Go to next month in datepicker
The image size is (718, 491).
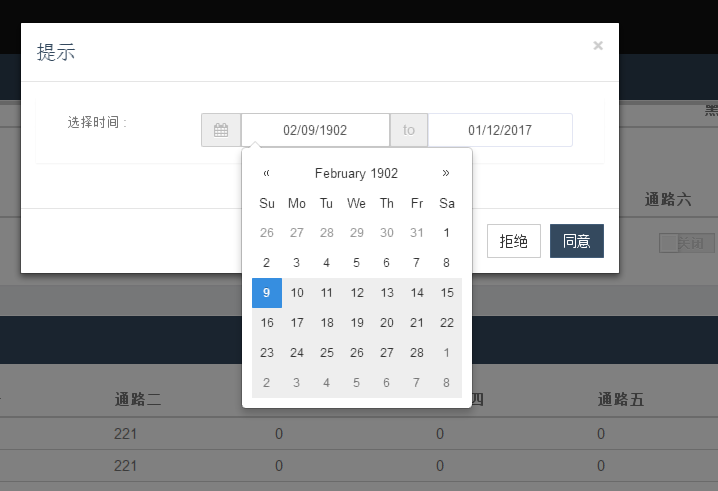tap(446, 173)
